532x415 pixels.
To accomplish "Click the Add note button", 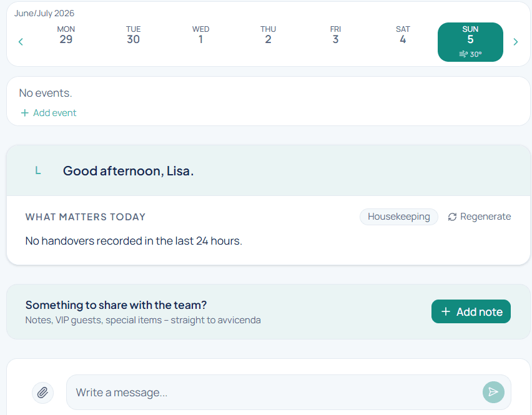I will pos(471,311).
